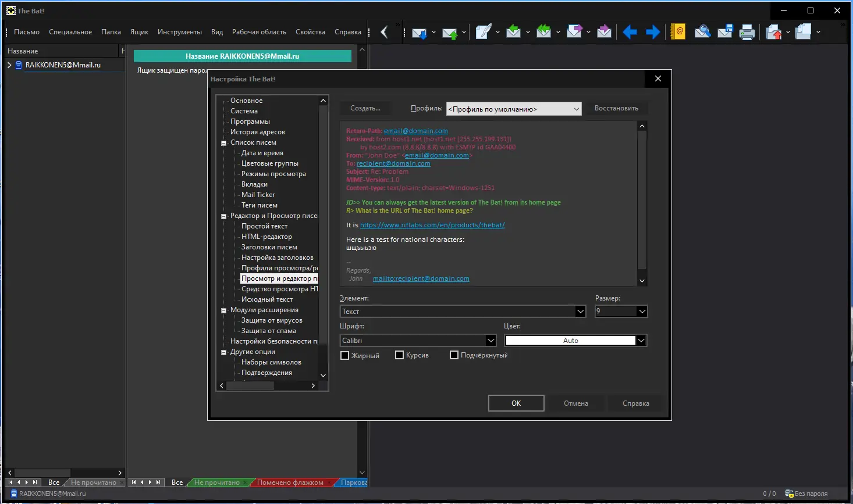Screen dimensions: 853x504
Task: Click the ritlabs.com link in preview
Action: click(432, 225)
